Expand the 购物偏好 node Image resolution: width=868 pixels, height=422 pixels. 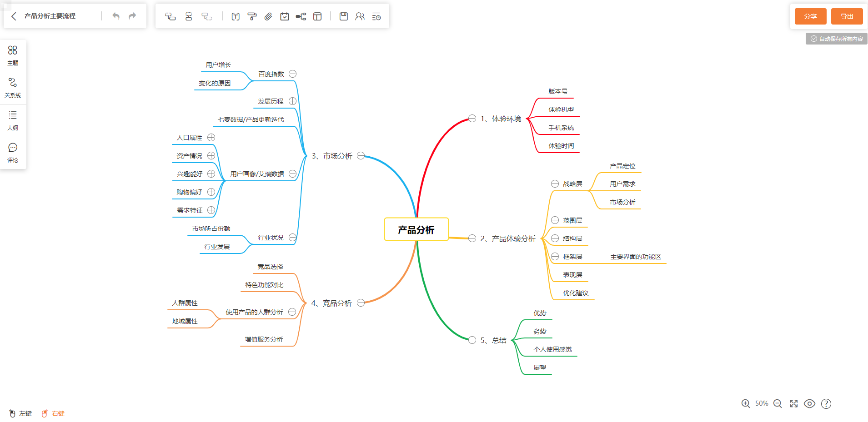(211, 192)
